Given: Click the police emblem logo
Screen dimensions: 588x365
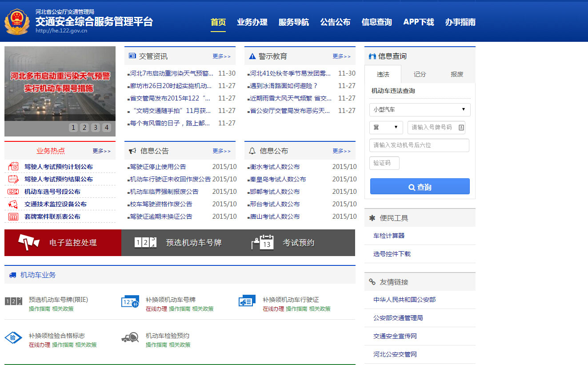Looking at the screenshot, I should point(17,20).
